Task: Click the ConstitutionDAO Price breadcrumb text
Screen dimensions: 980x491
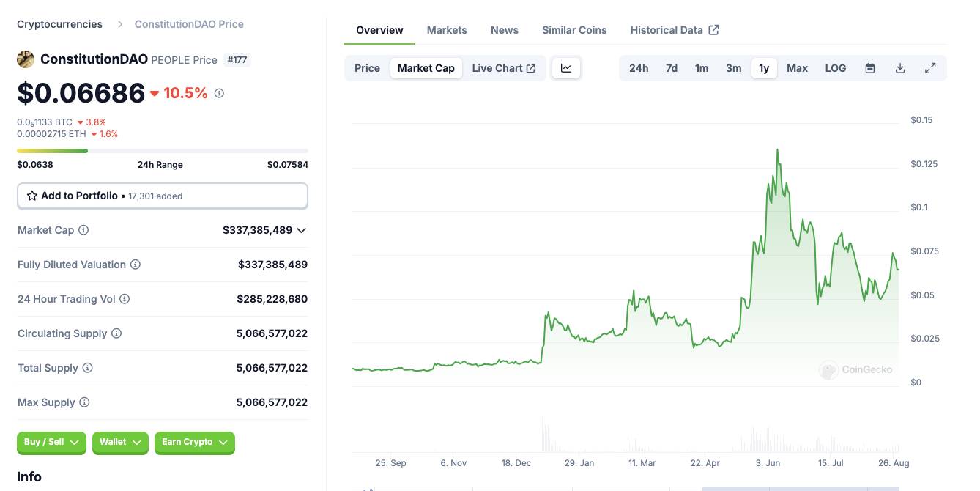Action: pos(189,24)
